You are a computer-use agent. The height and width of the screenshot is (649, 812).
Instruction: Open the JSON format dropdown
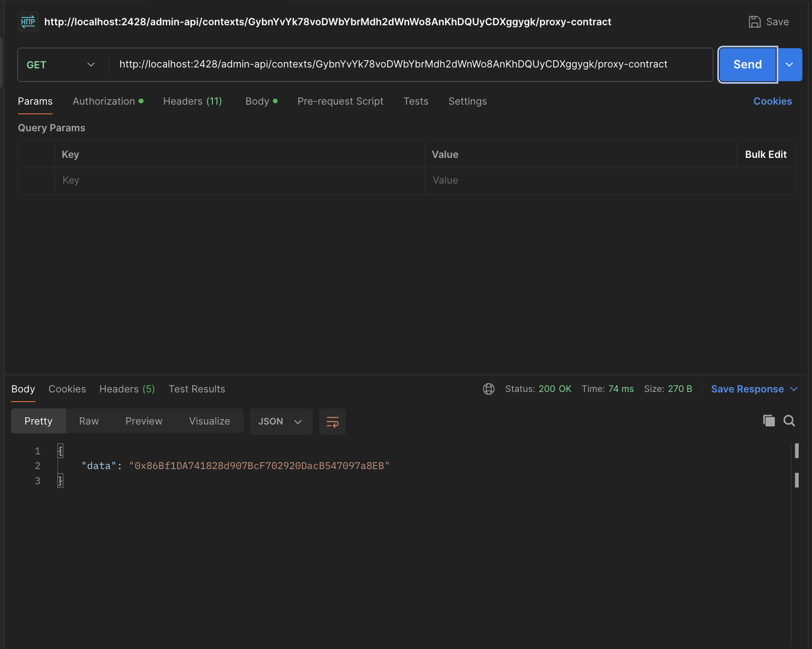pyautogui.click(x=281, y=421)
